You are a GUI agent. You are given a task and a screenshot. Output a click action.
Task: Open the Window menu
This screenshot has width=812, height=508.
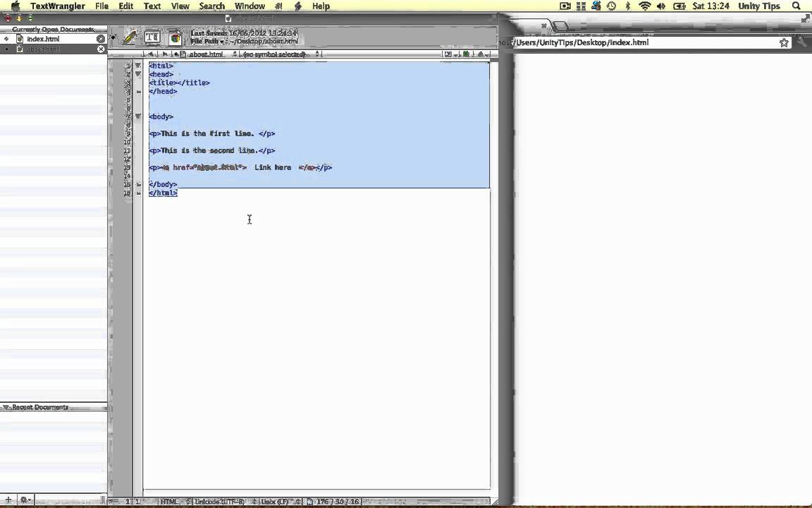point(250,6)
